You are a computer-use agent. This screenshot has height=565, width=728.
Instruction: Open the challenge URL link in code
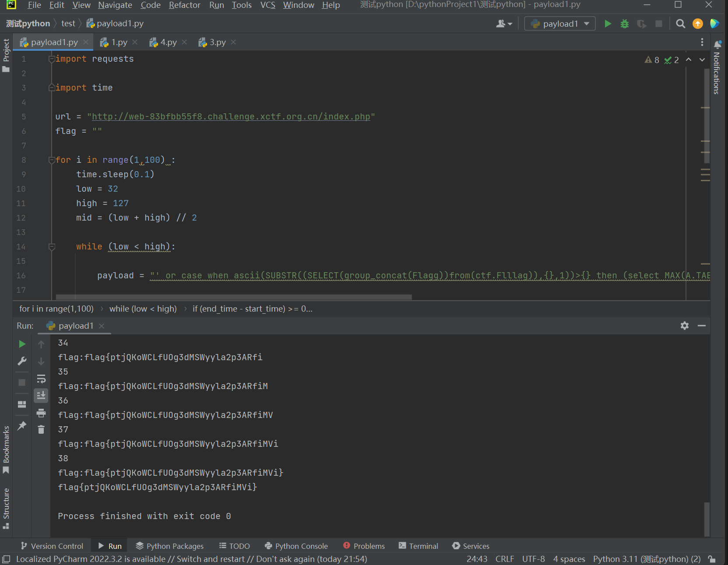click(x=231, y=116)
